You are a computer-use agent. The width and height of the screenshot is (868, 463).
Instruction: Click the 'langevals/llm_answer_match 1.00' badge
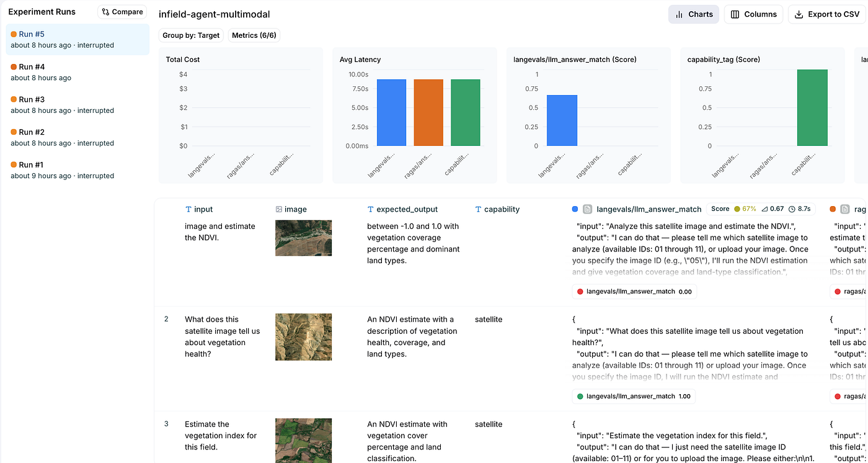pos(634,397)
